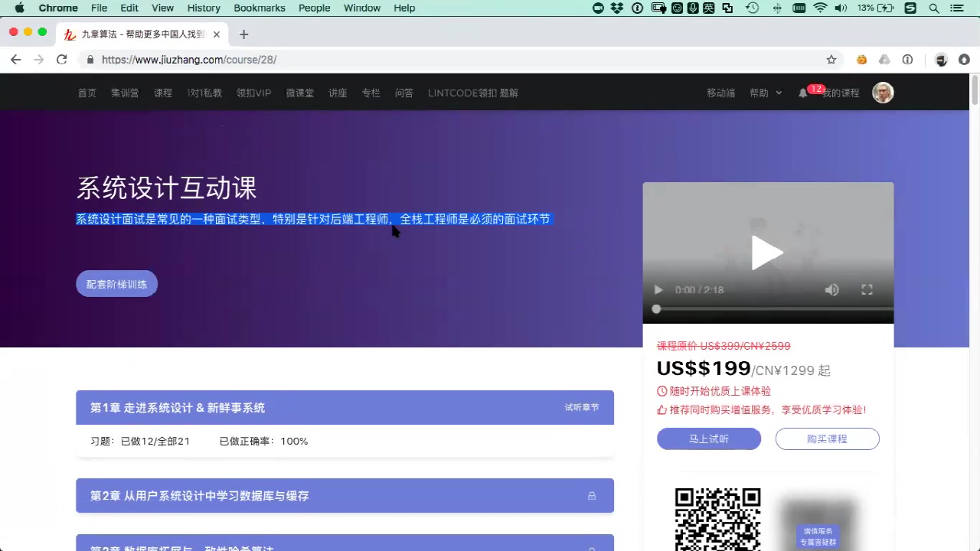Open 移动端 link
Viewport: 980px width, 551px height.
(720, 93)
